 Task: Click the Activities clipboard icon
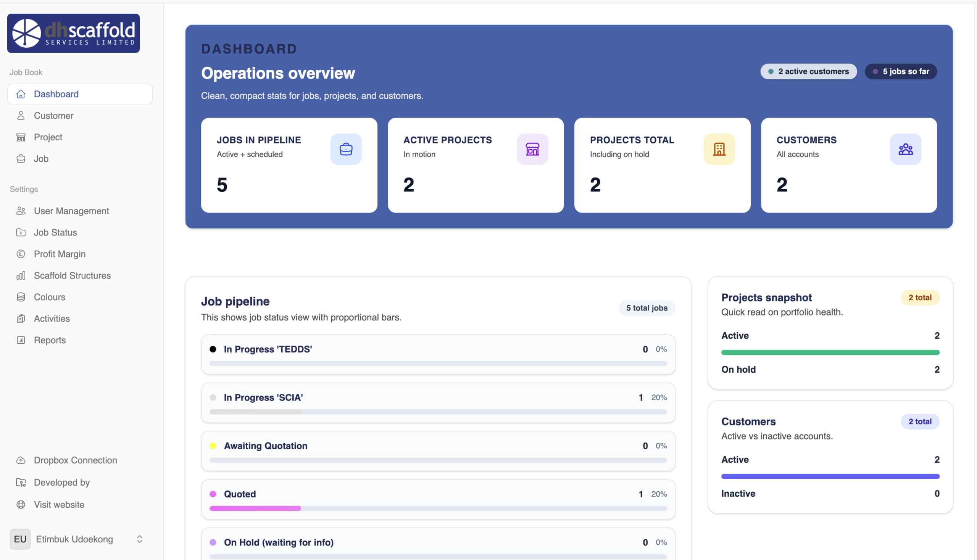click(21, 319)
